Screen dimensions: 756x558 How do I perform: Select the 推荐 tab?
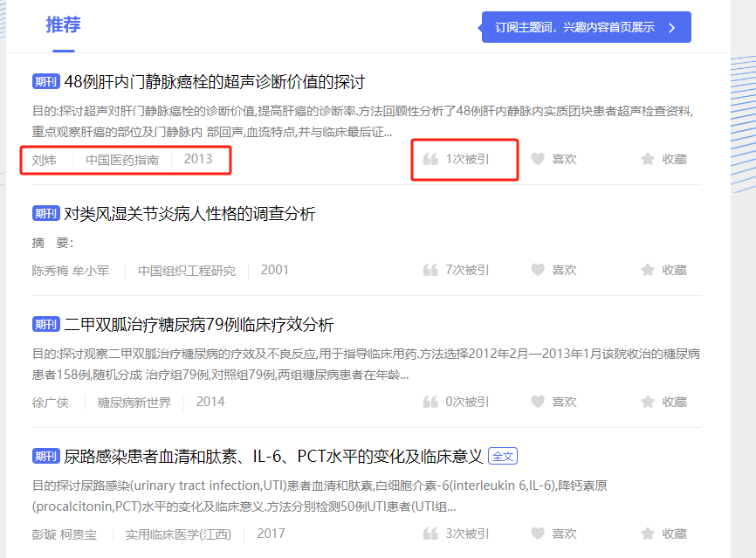click(63, 24)
